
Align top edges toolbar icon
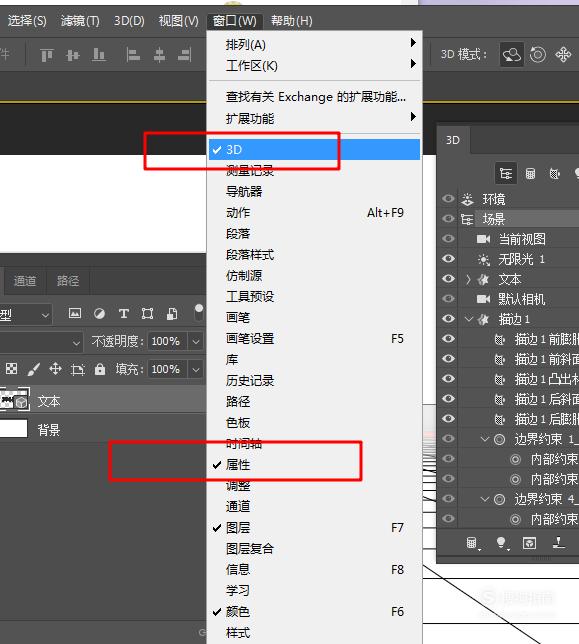pyautogui.click(x=47, y=55)
